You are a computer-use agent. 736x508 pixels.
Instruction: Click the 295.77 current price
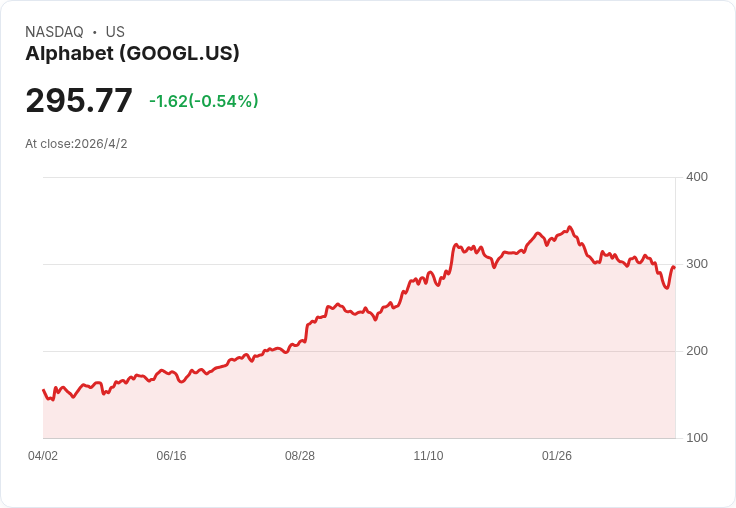click(79, 101)
